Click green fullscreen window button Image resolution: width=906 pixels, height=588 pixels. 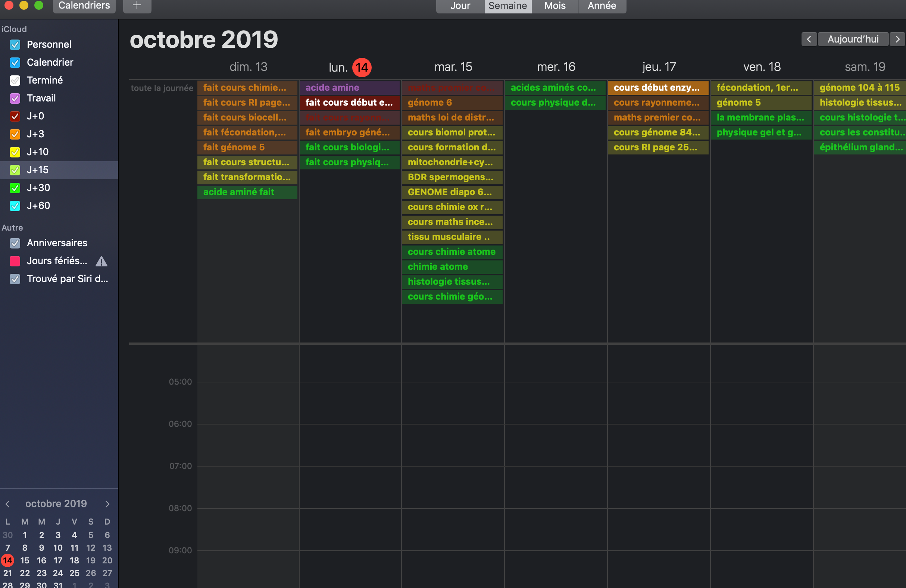pyautogui.click(x=38, y=5)
